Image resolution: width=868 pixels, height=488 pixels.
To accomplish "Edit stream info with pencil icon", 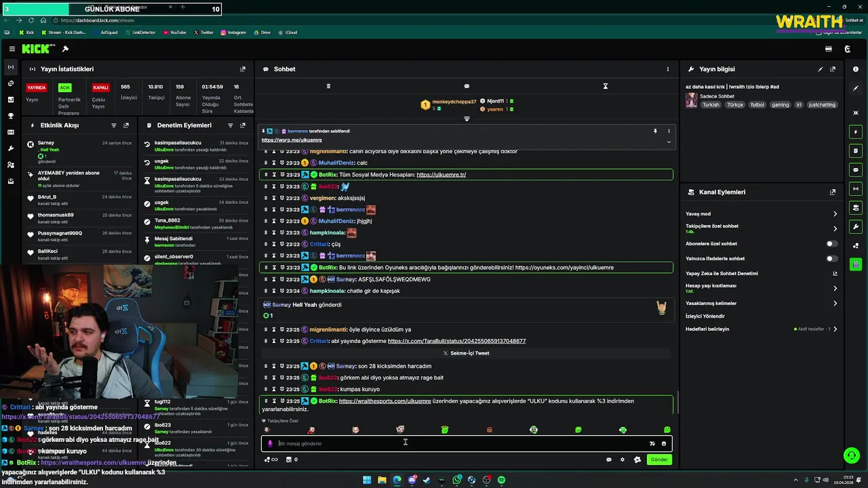I will pyautogui.click(x=821, y=69).
